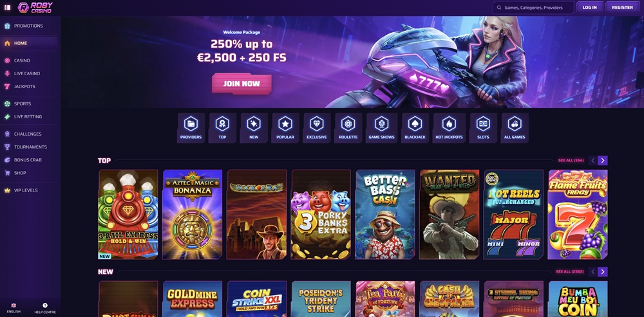The width and height of the screenshot is (644, 317).
Task: Choose the Blackjack category icon
Action: pyautogui.click(x=415, y=128)
